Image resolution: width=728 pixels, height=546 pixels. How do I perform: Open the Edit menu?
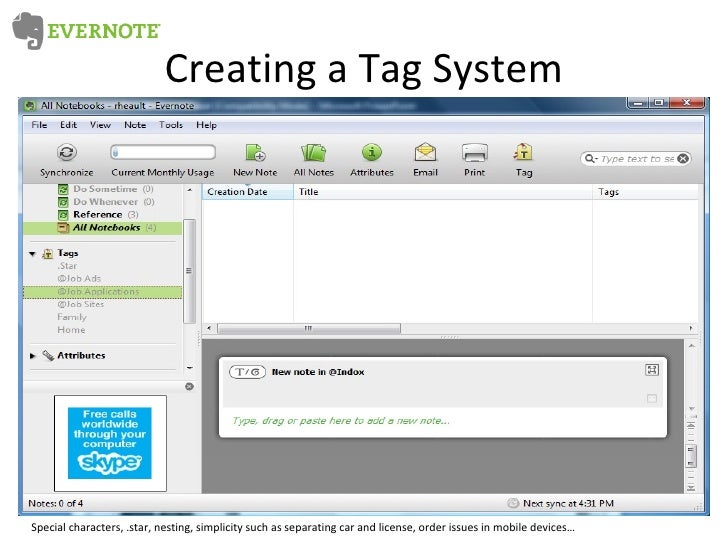tap(68, 125)
